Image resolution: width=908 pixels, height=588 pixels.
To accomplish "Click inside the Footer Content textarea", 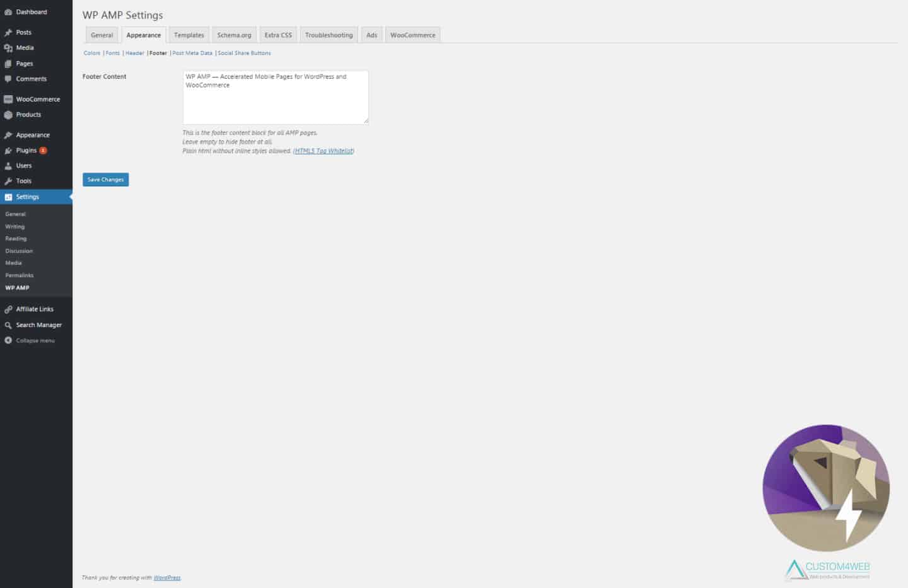I will tap(276, 97).
